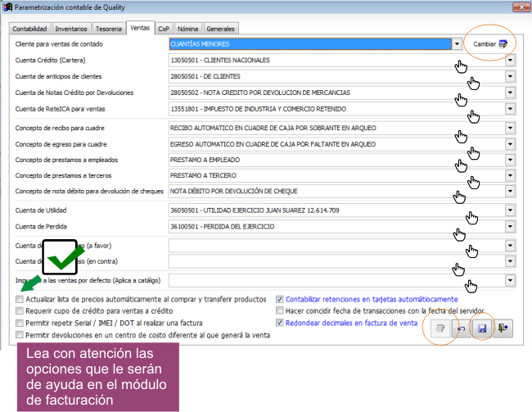
Task: Click the Cambiar button with grid icon
Action: click(490, 43)
